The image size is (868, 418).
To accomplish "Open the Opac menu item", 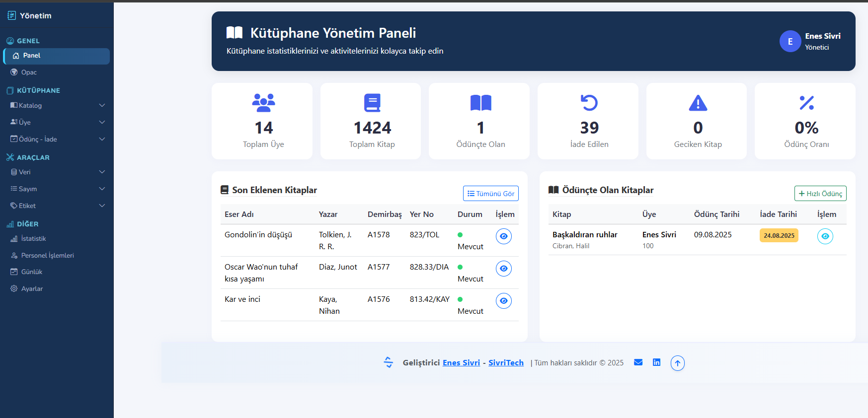I will tap(29, 72).
